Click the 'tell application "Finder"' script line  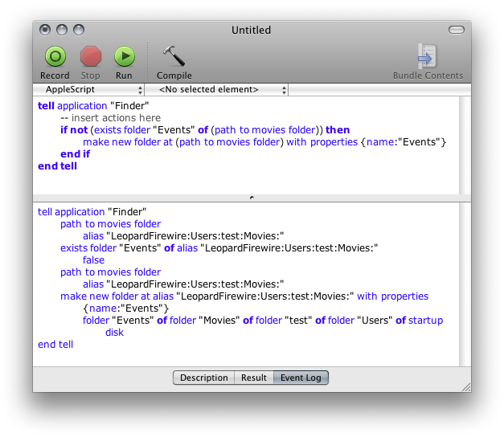[x=93, y=106]
